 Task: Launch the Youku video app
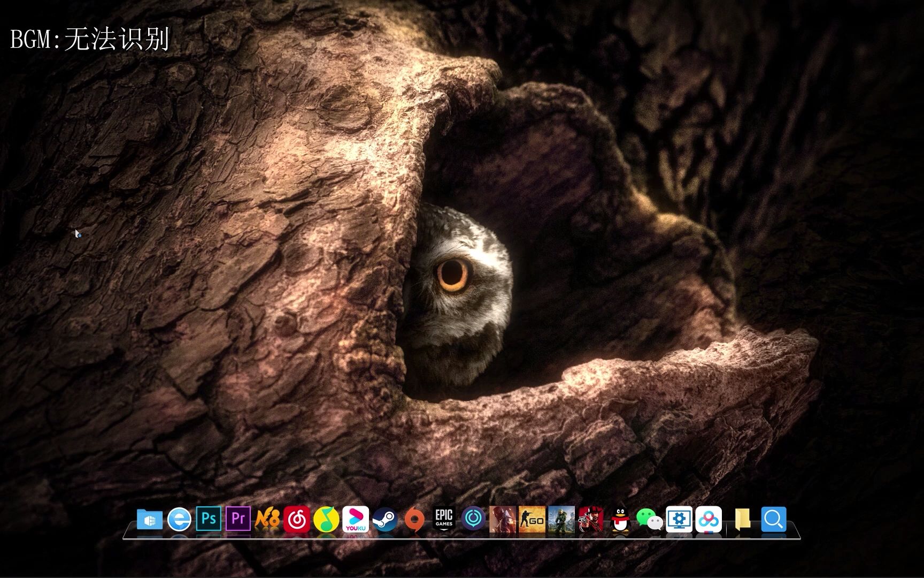pos(356,519)
